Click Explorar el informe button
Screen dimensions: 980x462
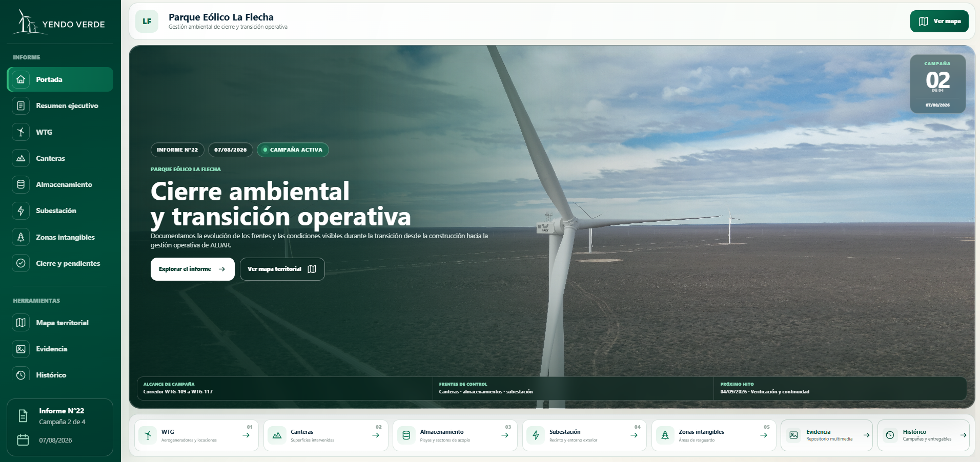pos(192,269)
